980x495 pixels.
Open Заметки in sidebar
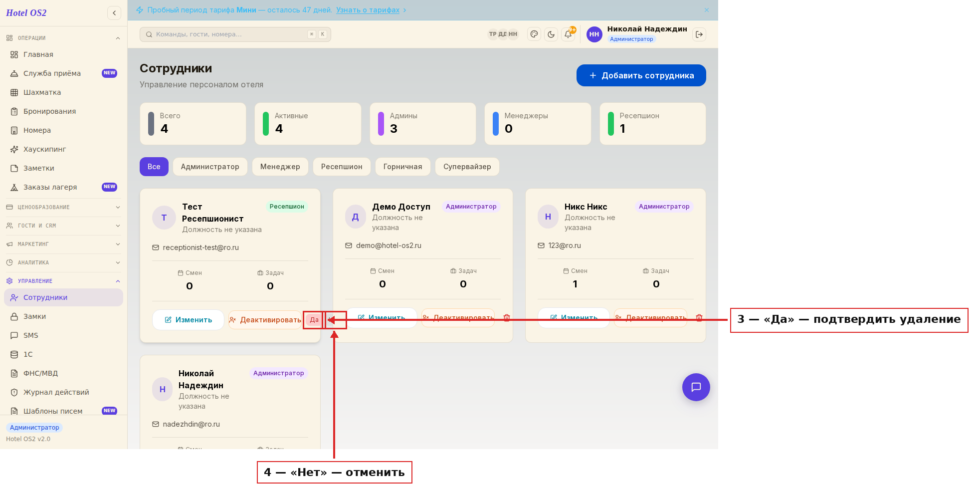tap(63, 168)
